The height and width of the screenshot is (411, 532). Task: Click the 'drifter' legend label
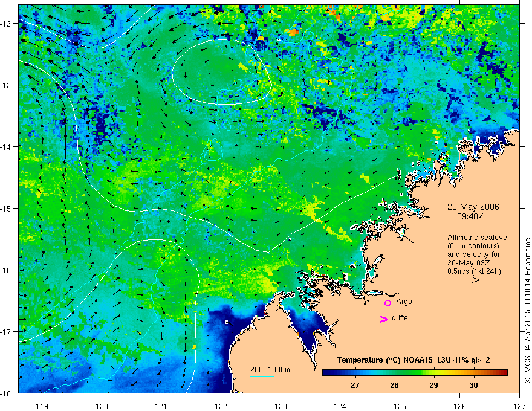(x=401, y=318)
